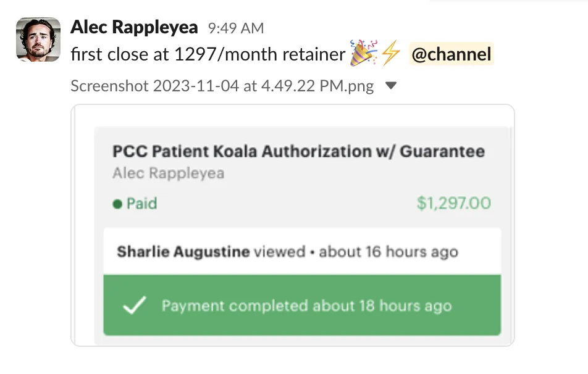Click the 'about 16 hours ago' text
588x374 pixels.
[x=388, y=252]
